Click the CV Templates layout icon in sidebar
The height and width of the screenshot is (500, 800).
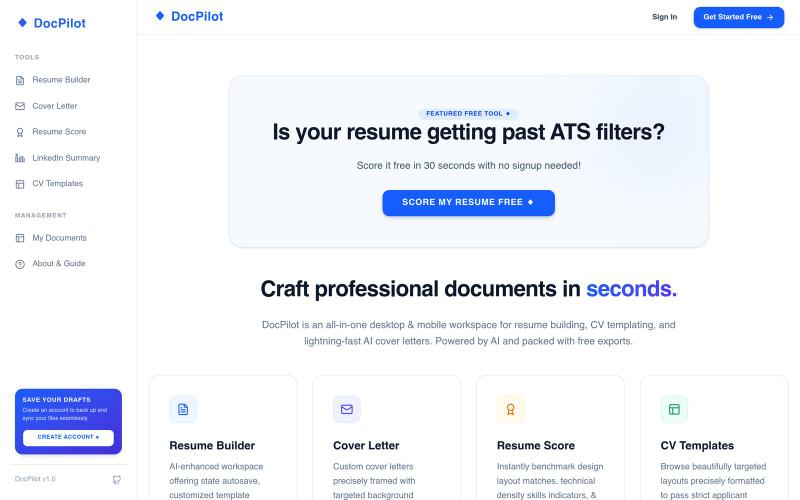20,184
